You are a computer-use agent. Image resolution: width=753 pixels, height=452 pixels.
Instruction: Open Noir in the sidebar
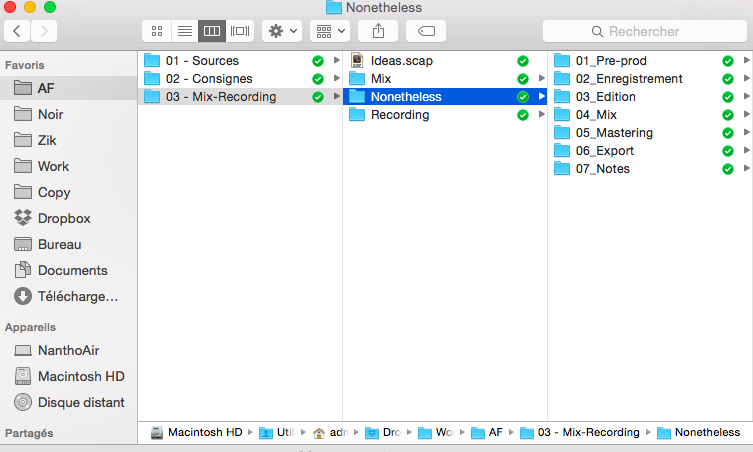tap(69, 114)
